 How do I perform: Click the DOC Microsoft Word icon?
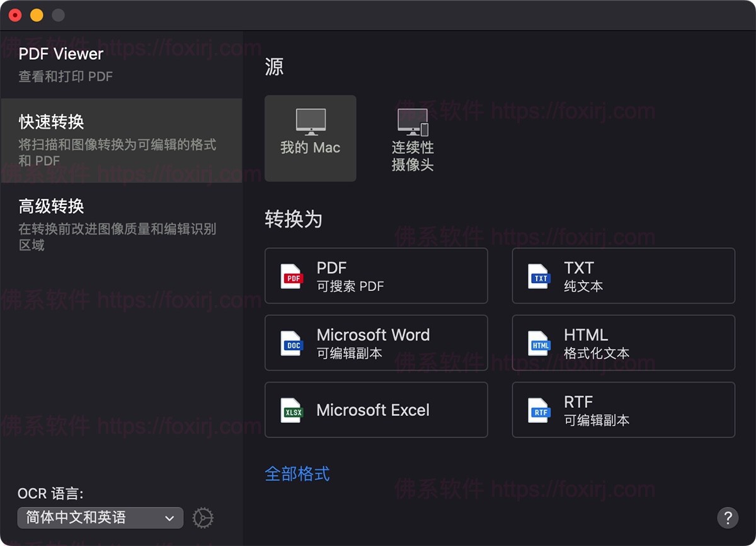pyautogui.click(x=292, y=344)
